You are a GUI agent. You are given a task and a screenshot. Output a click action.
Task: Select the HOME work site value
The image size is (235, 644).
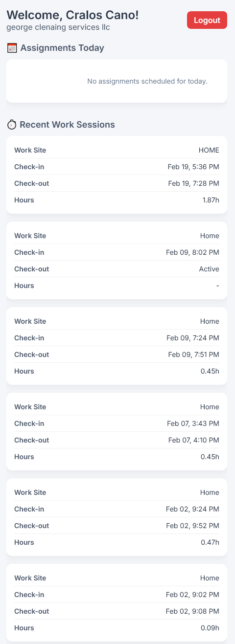pos(209,150)
